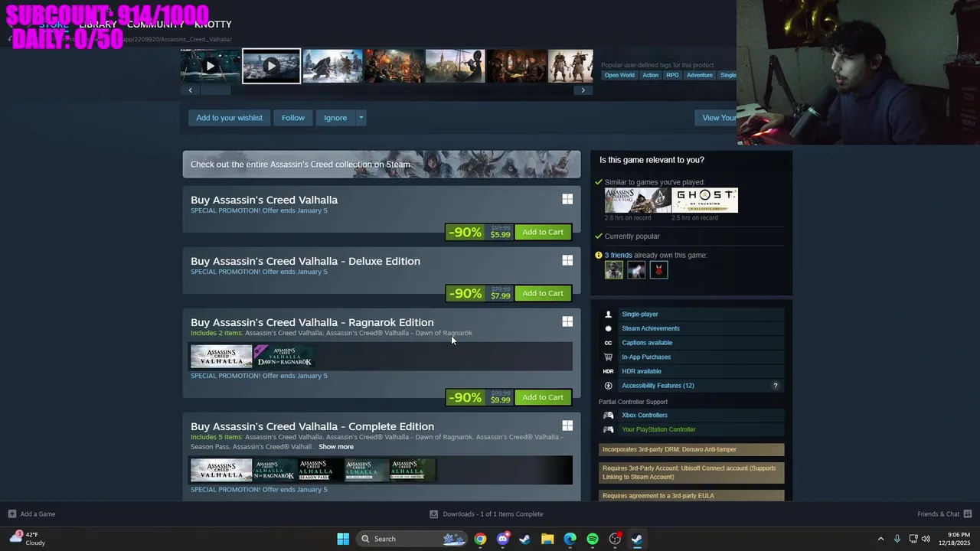
Task: Click the PlayStation Controller gamepad icon
Action: pos(609,429)
